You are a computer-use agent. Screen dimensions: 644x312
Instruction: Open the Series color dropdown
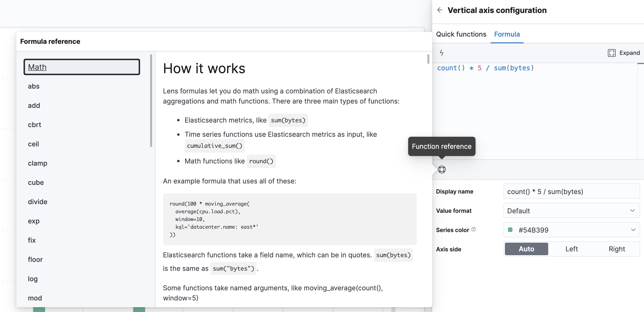571,230
